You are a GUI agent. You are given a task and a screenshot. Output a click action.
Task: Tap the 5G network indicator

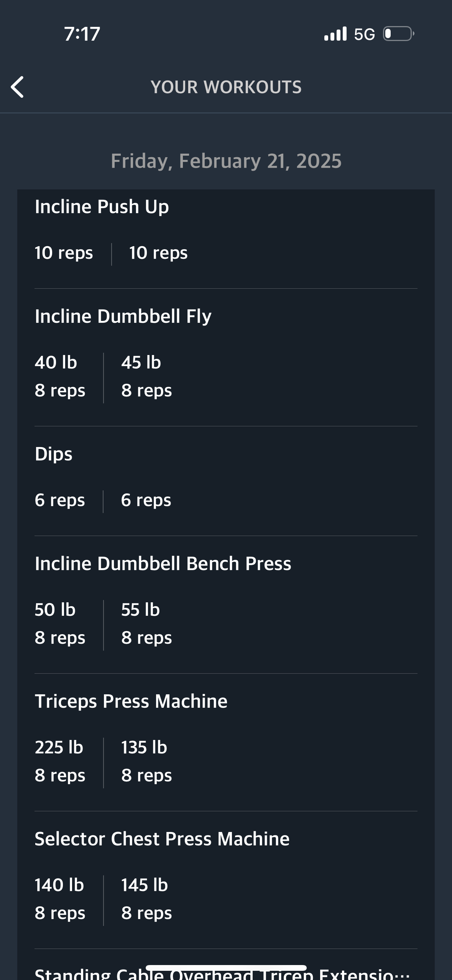(x=364, y=35)
